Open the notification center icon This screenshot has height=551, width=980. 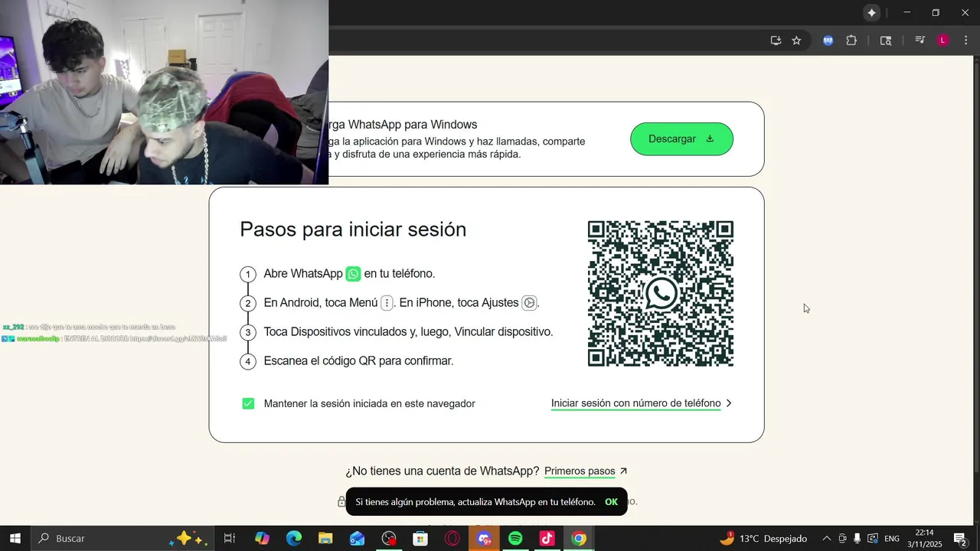[960, 538]
